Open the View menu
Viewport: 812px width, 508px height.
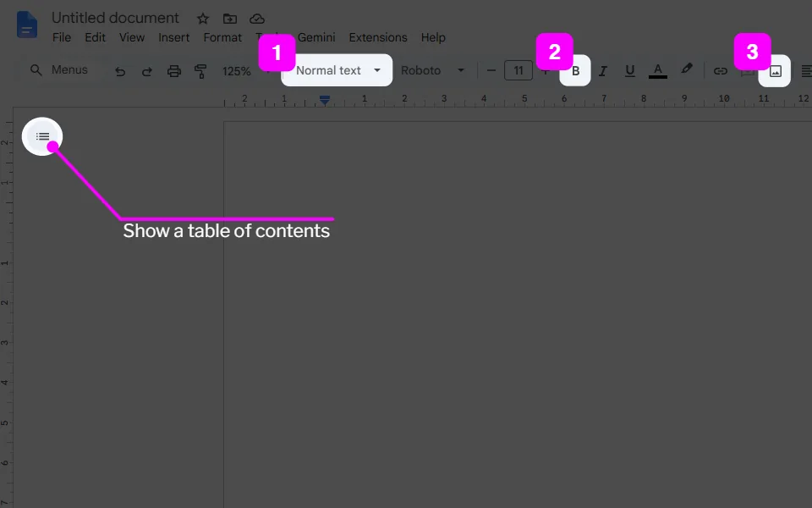tap(132, 37)
